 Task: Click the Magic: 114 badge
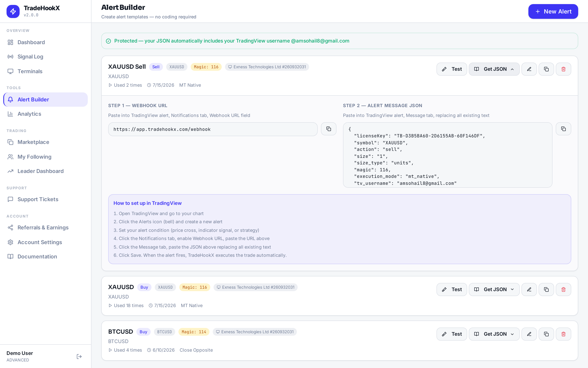194,332
